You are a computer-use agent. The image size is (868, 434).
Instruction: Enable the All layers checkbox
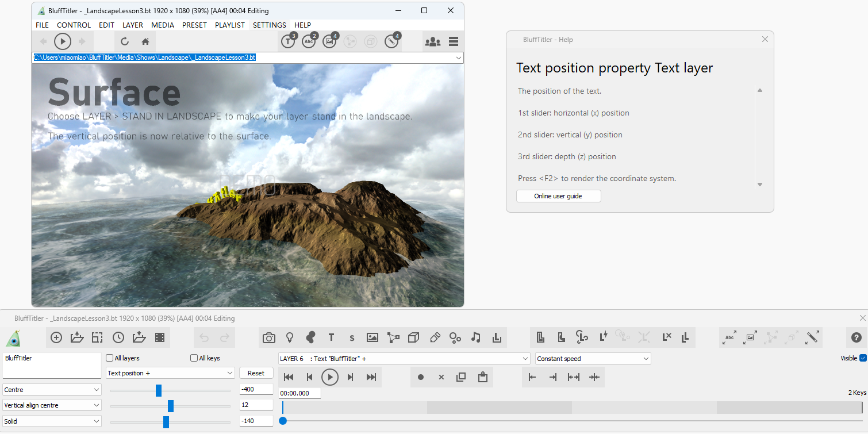click(x=110, y=358)
